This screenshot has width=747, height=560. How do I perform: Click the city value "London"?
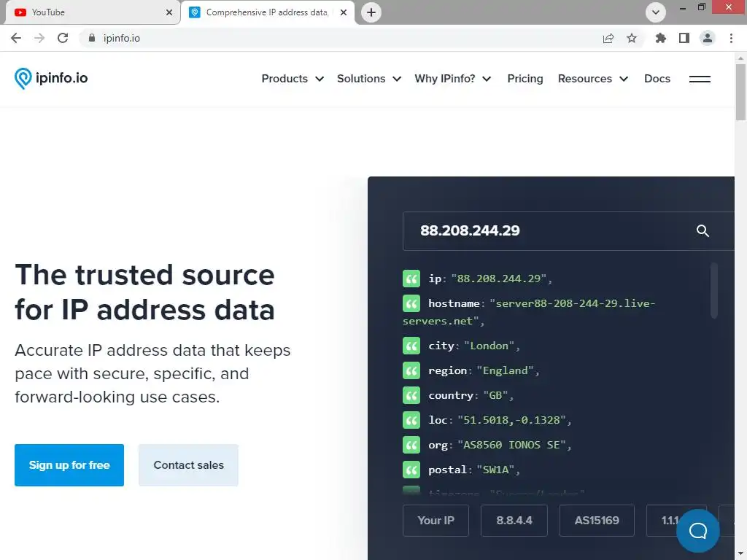coord(489,346)
